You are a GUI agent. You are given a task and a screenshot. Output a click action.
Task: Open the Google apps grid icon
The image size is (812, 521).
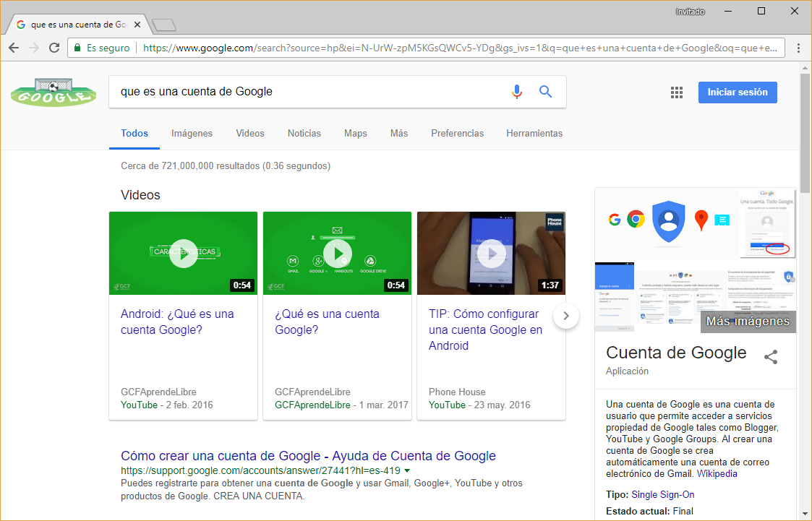click(676, 92)
